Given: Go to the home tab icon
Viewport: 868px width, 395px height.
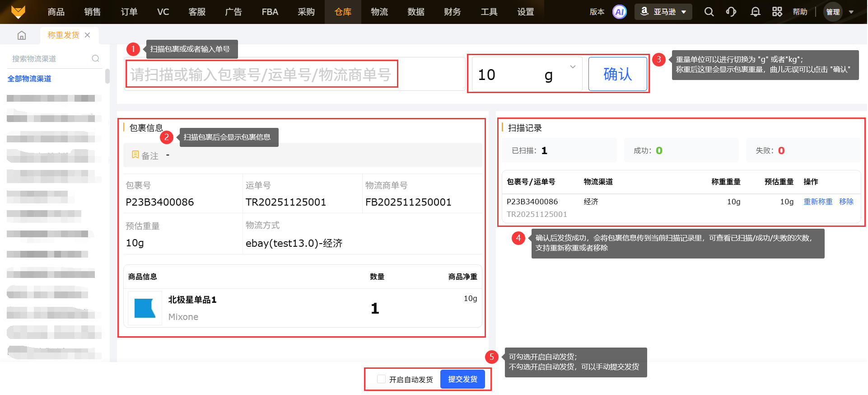Looking at the screenshot, I should (x=22, y=35).
